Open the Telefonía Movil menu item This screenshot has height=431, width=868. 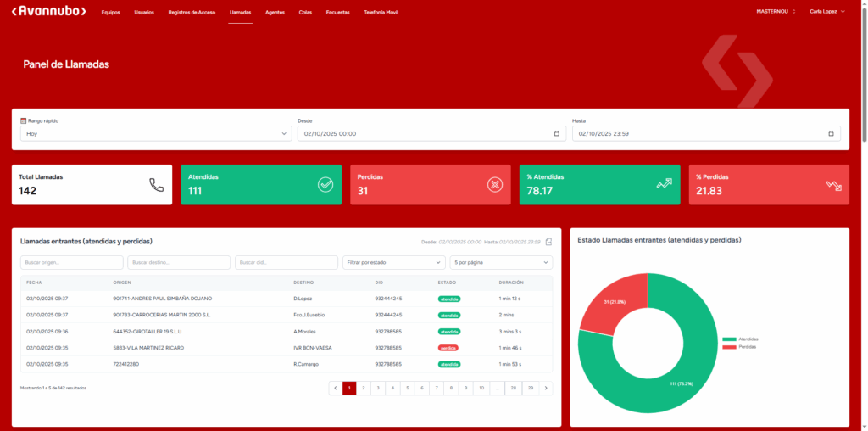coord(381,13)
